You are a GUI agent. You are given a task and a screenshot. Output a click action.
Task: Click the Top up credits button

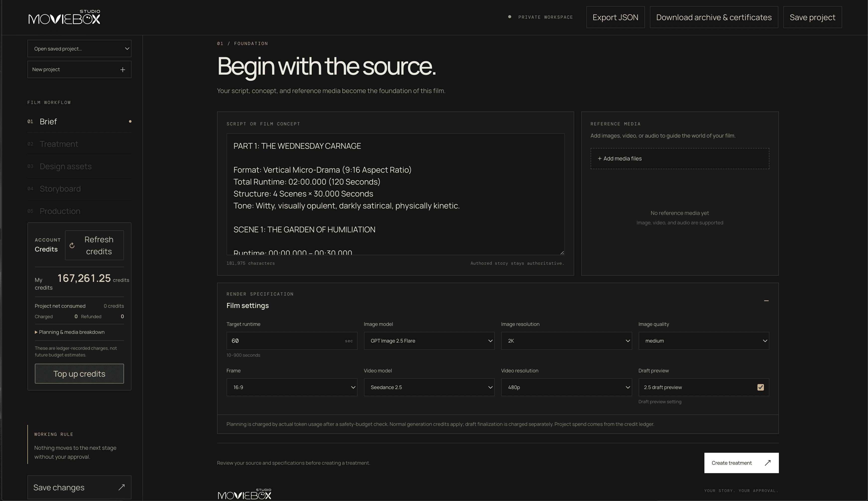(x=79, y=374)
